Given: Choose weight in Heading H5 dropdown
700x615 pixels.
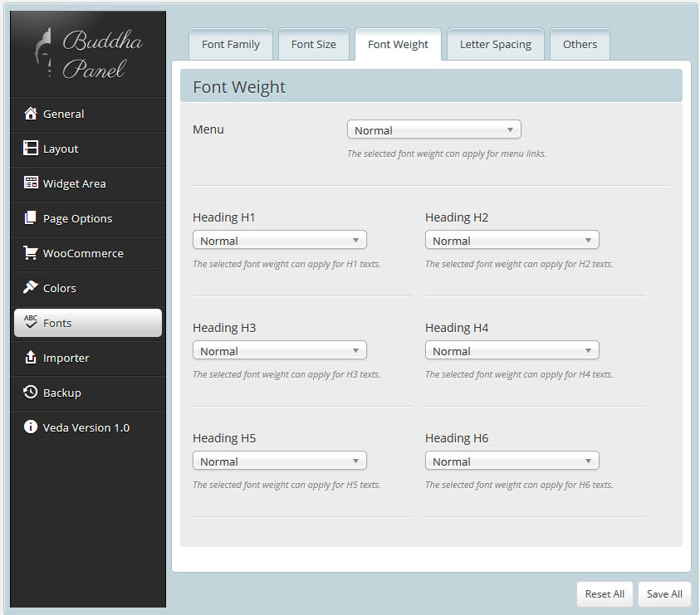Looking at the screenshot, I should pyautogui.click(x=279, y=461).
